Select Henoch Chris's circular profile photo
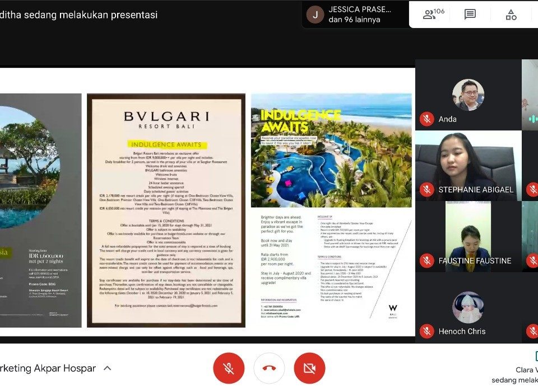This screenshot has width=538, height=392. 468,307
